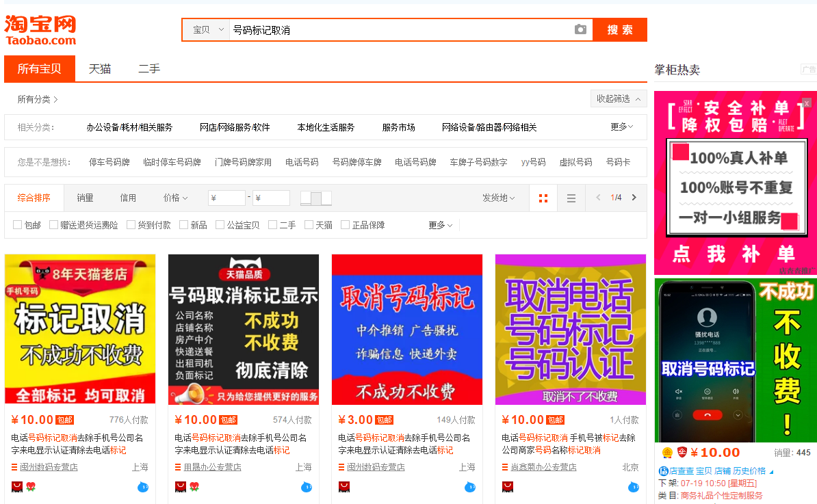Open the 取消电话号码标记 号码认证 product image
817x504 pixels.
pyautogui.click(x=571, y=329)
